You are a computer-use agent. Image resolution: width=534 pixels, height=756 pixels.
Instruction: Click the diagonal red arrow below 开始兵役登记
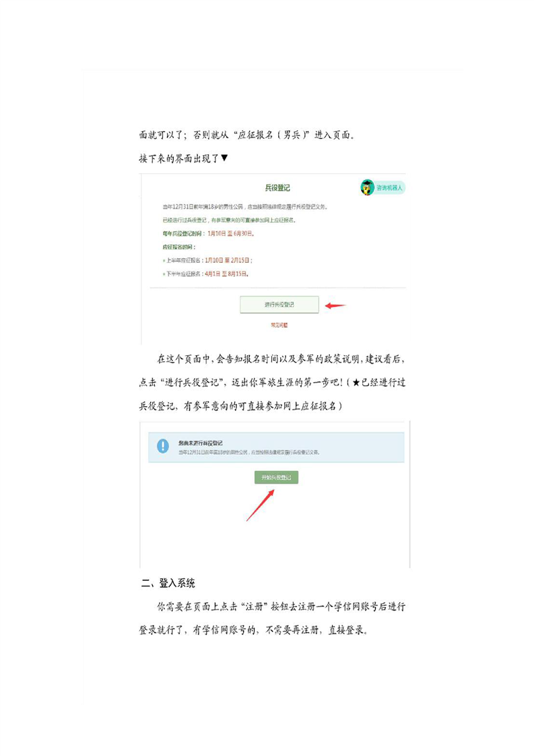pos(260,505)
